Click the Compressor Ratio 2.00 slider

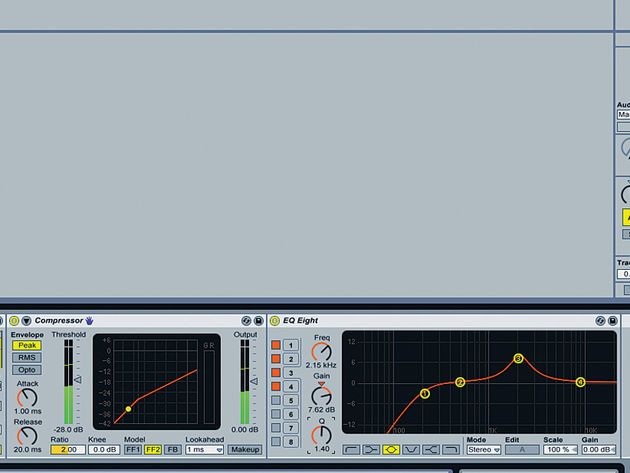68,450
